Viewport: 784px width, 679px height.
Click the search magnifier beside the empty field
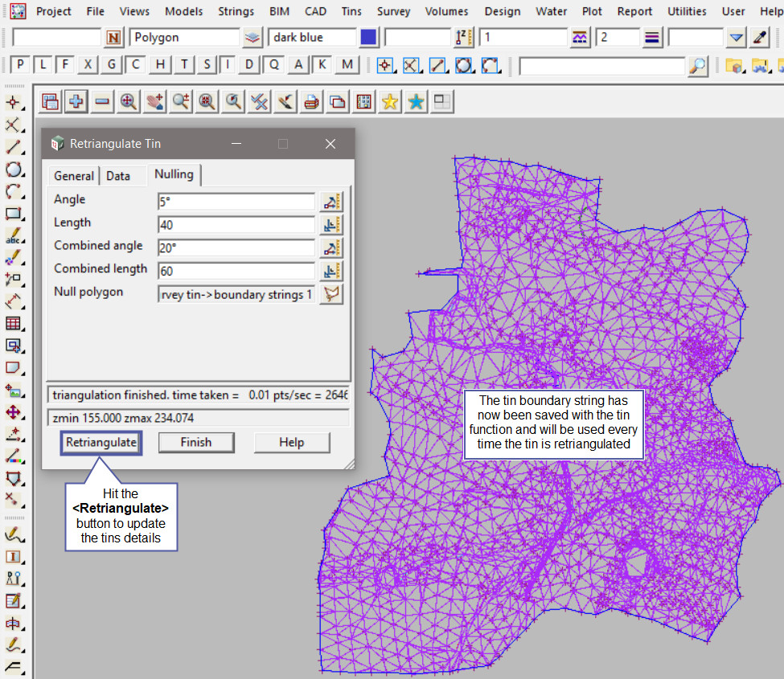coord(698,66)
